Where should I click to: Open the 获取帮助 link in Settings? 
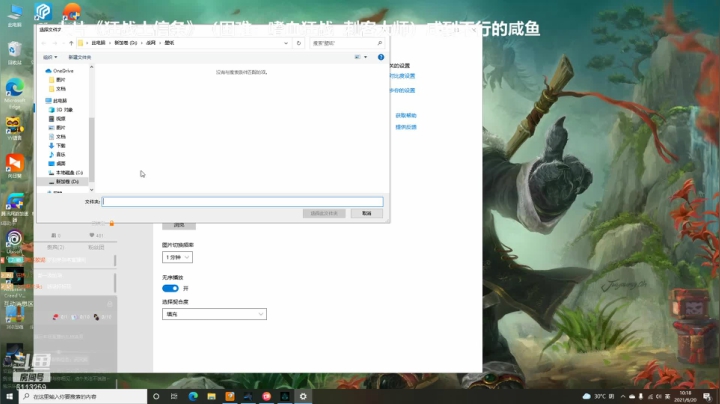[406, 116]
